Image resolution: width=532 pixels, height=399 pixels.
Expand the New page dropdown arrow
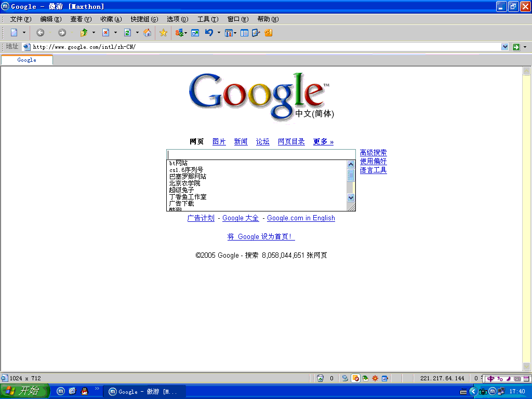pos(24,33)
